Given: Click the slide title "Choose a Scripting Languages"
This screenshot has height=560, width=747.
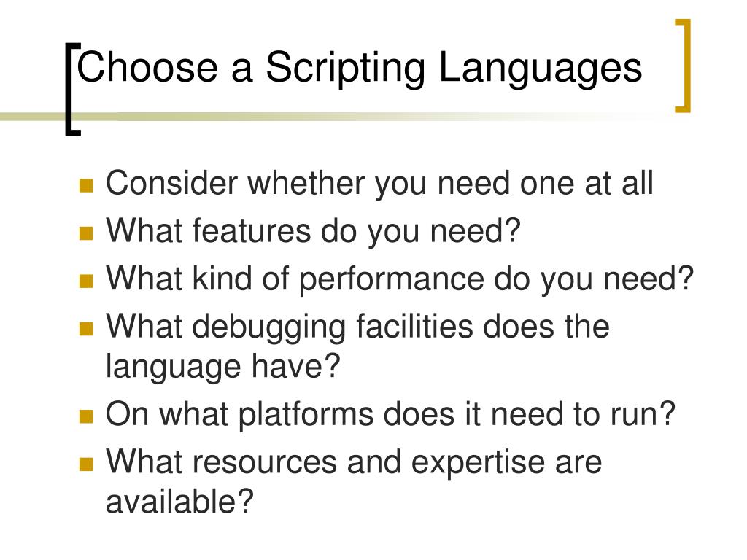Looking at the screenshot, I should pyautogui.click(x=360, y=68).
